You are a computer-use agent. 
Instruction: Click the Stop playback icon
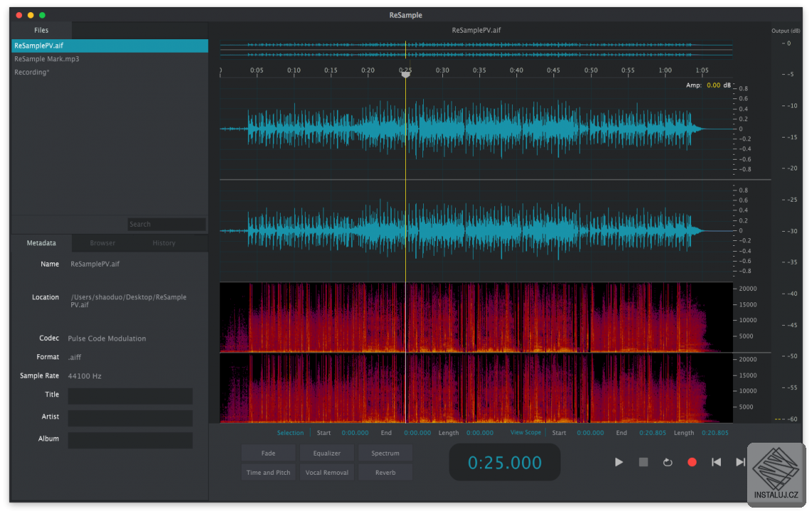(643, 462)
